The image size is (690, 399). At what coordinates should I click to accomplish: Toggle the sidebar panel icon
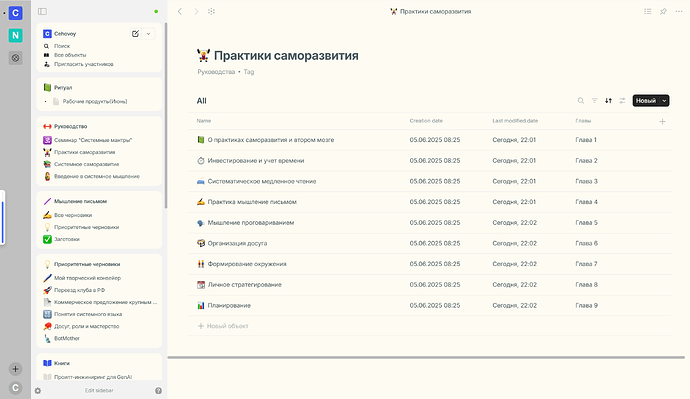pyautogui.click(x=42, y=11)
